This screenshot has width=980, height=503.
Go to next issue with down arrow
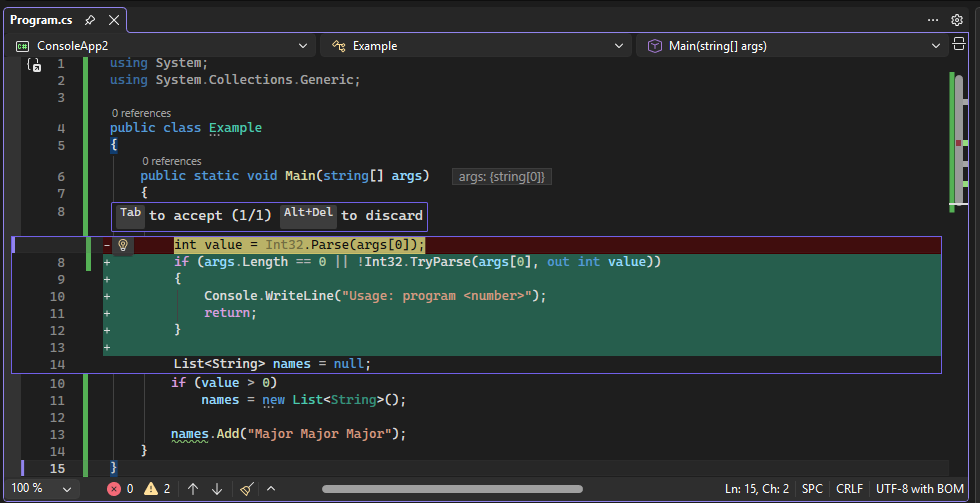[217, 489]
